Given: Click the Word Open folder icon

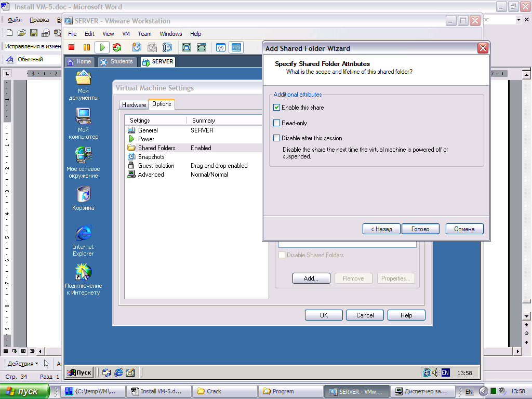Looking at the screenshot, I should [22, 33].
